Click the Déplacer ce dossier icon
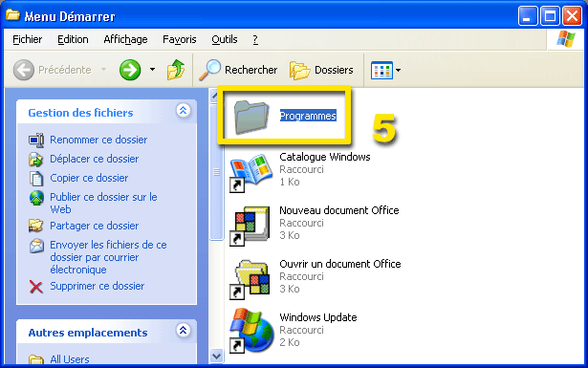This screenshot has width=588, height=368. [36, 160]
